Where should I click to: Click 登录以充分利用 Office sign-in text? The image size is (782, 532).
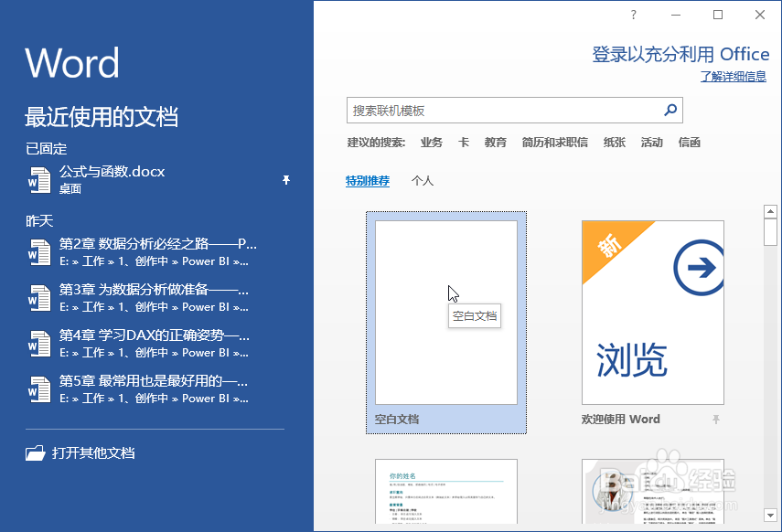(680, 54)
